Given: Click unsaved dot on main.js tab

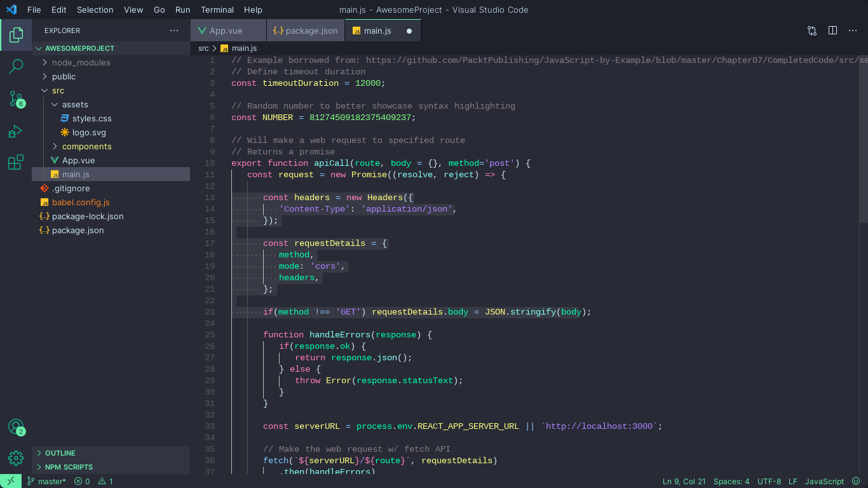Looking at the screenshot, I should tap(409, 30).
